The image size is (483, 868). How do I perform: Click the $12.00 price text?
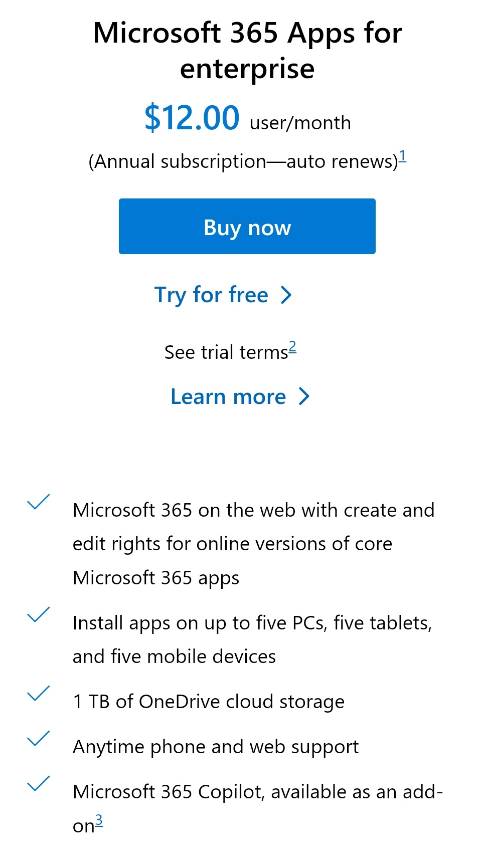pyautogui.click(x=191, y=118)
